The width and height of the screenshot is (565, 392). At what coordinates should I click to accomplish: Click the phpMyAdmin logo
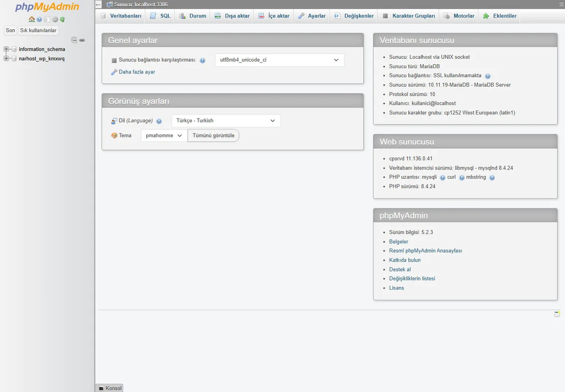click(47, 7)
